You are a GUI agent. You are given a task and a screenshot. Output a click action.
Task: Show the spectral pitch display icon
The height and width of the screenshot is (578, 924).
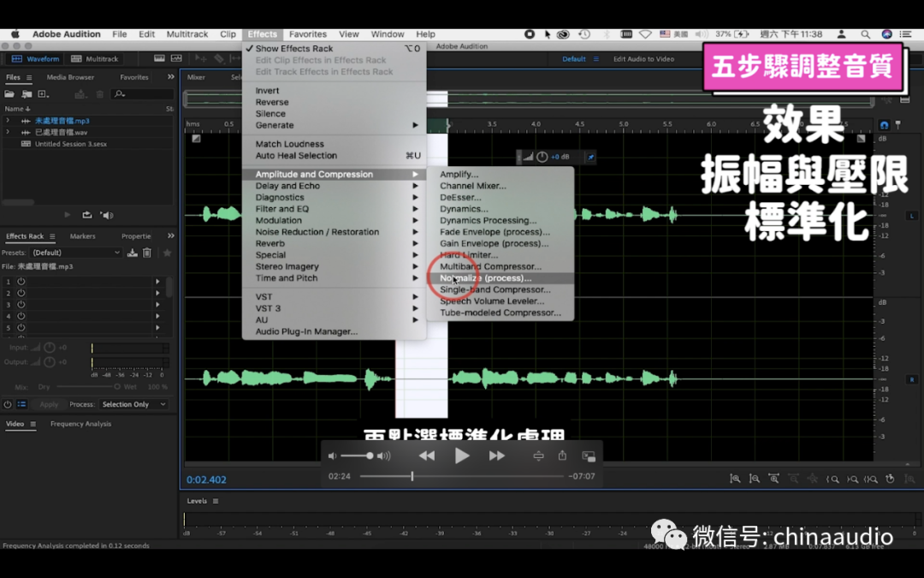(176, 58)
